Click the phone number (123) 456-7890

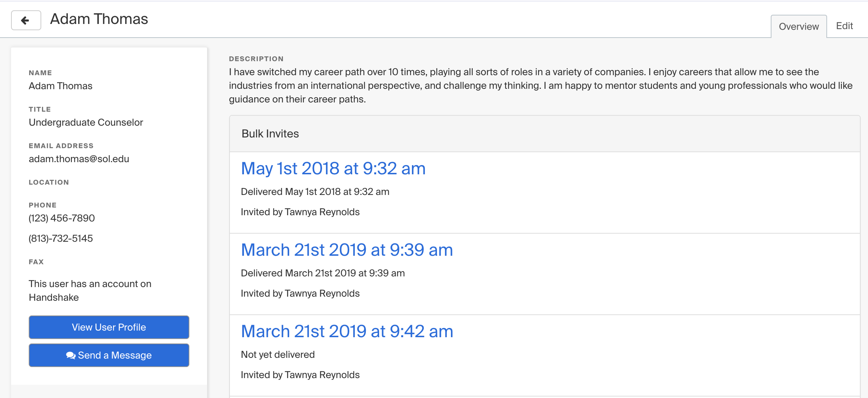click(x=62, y=218)
